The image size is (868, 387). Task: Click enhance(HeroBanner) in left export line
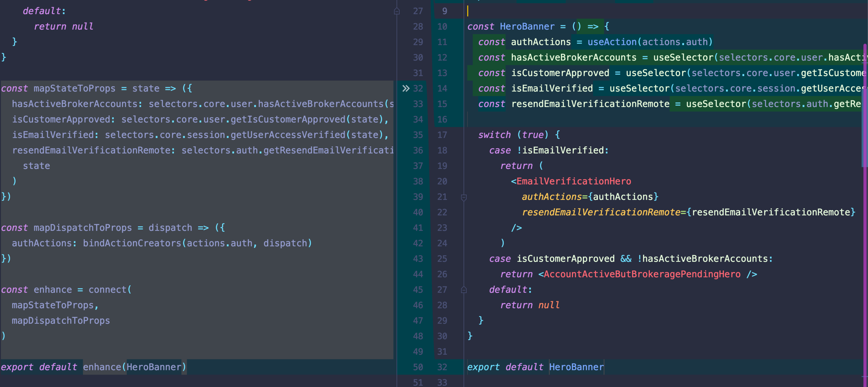pyautogui.click(x=134, y=367)
